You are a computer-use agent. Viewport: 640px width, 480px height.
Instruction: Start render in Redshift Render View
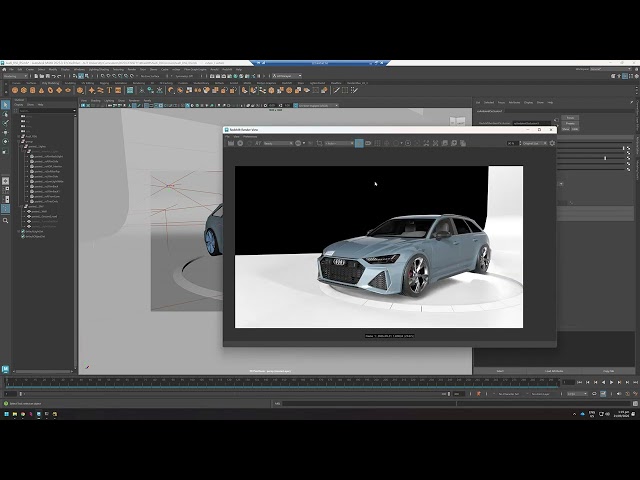coord(231,143)
